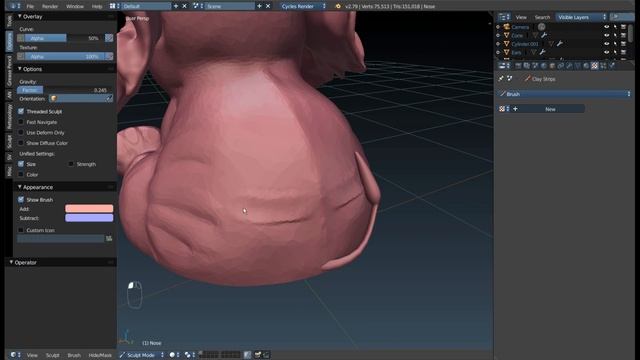Toggle Cone selectability cursor icon
The height and width of the screenshot is (360, 640).
point(615,36)
